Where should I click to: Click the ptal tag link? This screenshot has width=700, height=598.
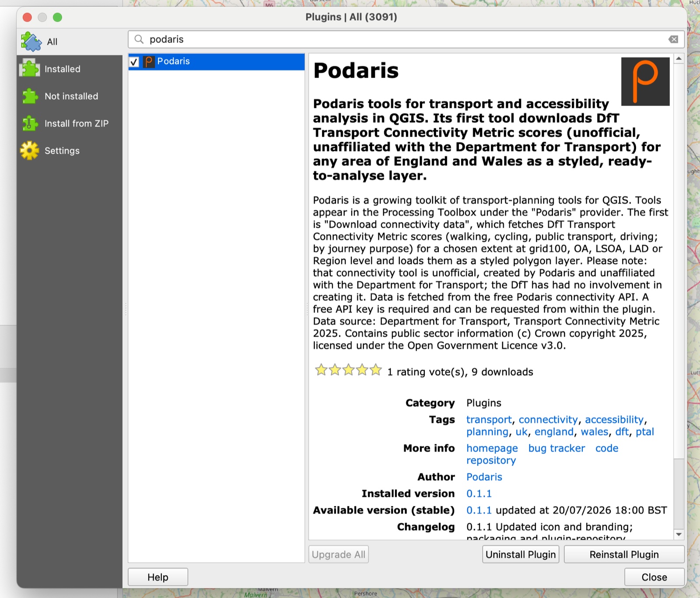tap(645, 432)
